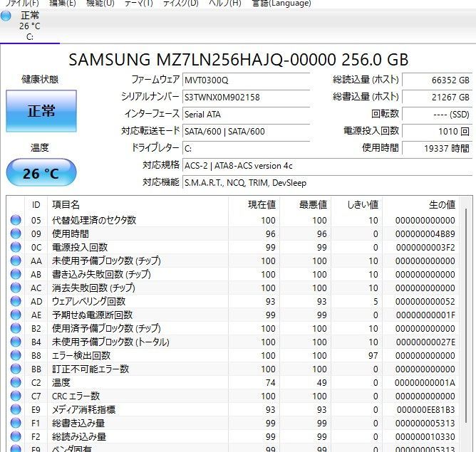
Task: Click the drive letter field C:
Action: 246,148
